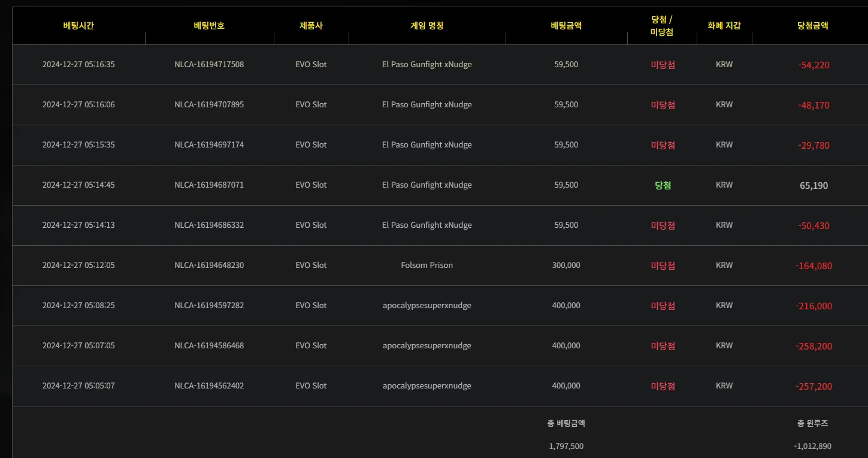The image size is (868, 458).
Task: Click El Paso Gunfight xNudge in 05:16:35 row
Action: point(427,65)
